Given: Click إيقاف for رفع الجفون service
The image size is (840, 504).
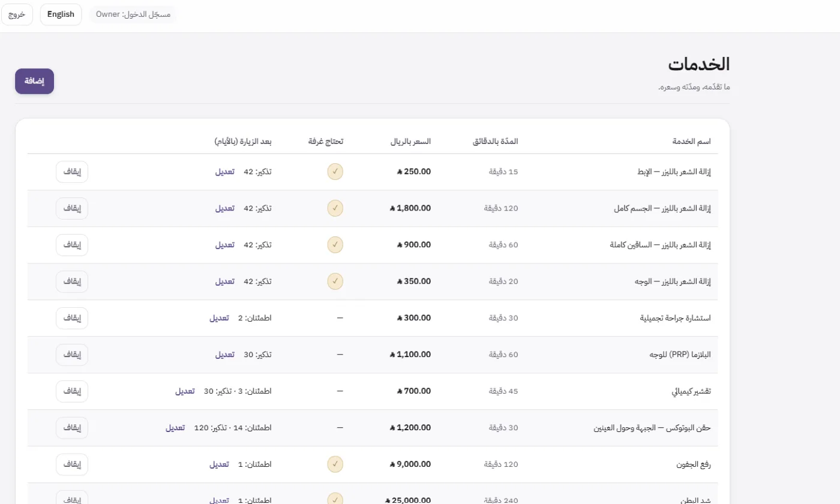Looking at the screenshot, I should click(72, 464).
